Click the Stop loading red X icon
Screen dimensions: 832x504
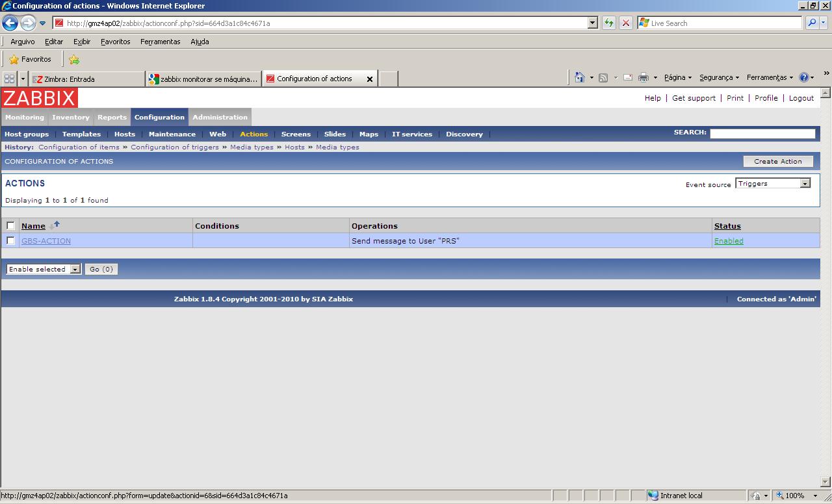(625, 23)
